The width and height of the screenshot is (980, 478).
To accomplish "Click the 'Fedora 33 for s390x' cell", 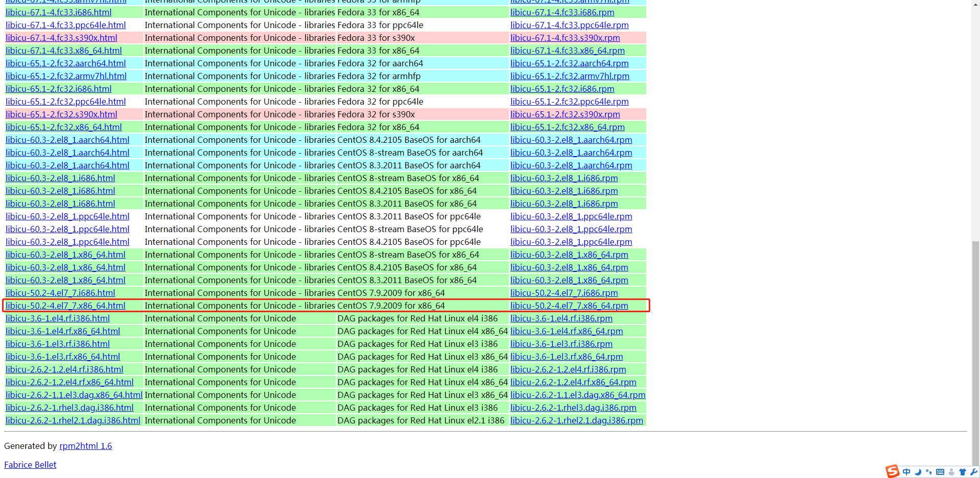I will coord(423,38).
